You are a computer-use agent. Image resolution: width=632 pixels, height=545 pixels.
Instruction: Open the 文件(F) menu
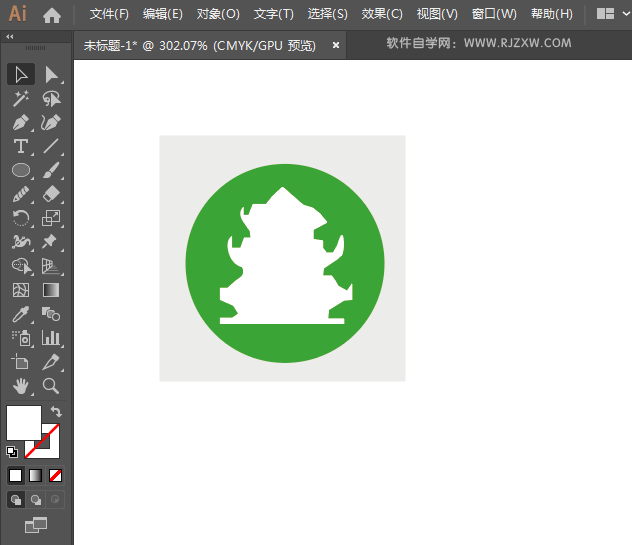pos(109,14)
